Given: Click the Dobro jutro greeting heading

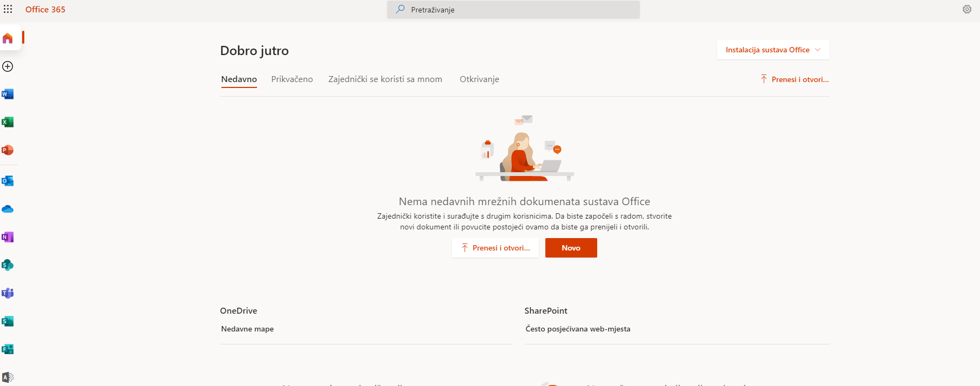Looking at the screenshot, I should (254, 51).
